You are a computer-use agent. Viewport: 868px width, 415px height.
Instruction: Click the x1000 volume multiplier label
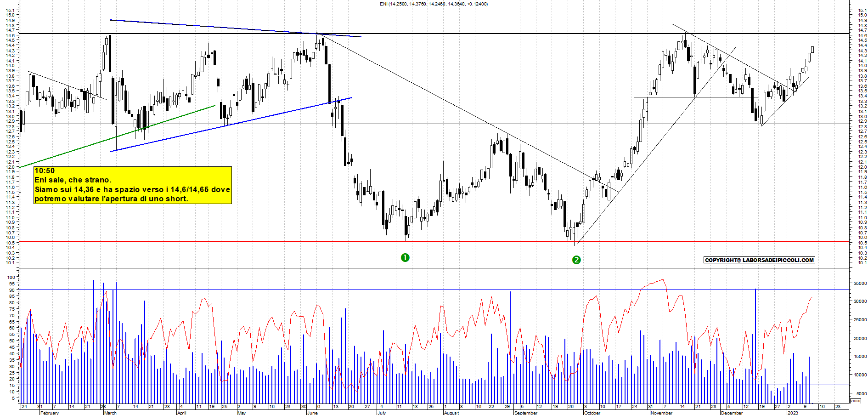tap(856, 401)
